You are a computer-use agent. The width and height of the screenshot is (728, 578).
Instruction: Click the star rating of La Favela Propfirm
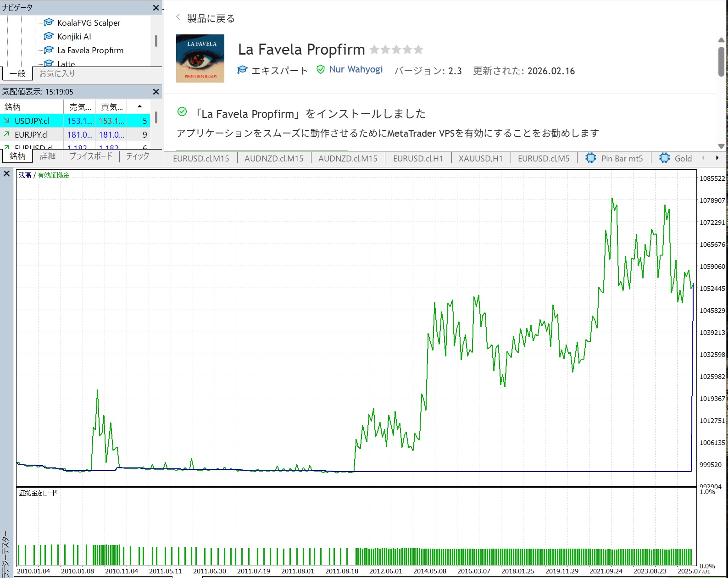396,50
